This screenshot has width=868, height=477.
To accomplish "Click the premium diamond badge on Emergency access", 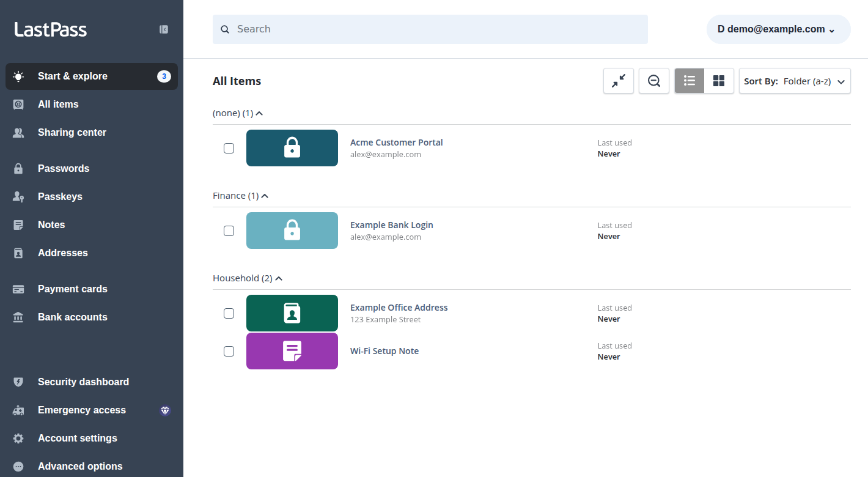I will click(x=165, y=410).
